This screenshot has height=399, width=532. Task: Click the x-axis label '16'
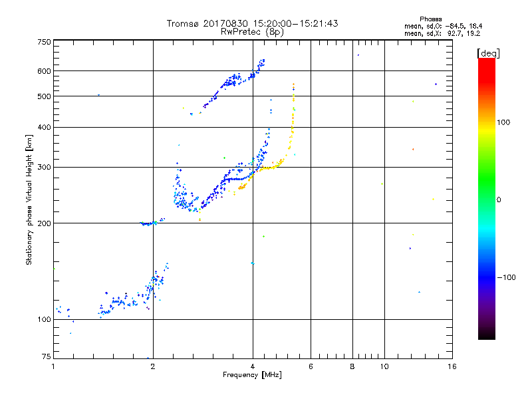[452, 366]
